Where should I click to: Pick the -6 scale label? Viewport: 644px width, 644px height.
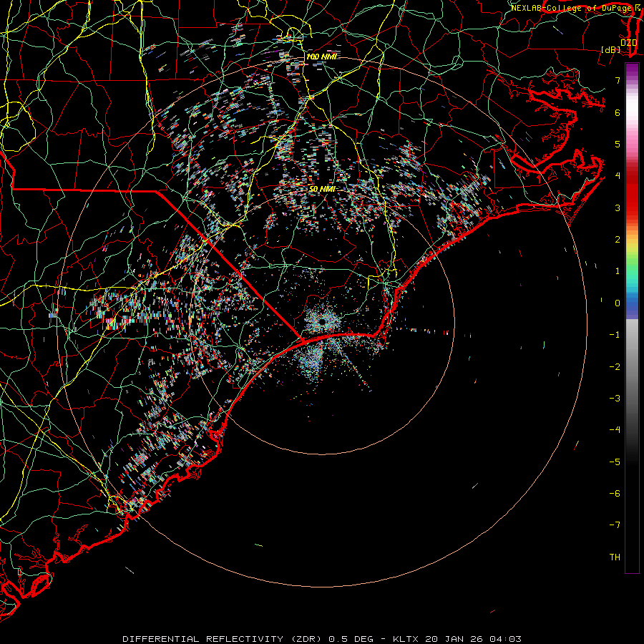point(615,494)
